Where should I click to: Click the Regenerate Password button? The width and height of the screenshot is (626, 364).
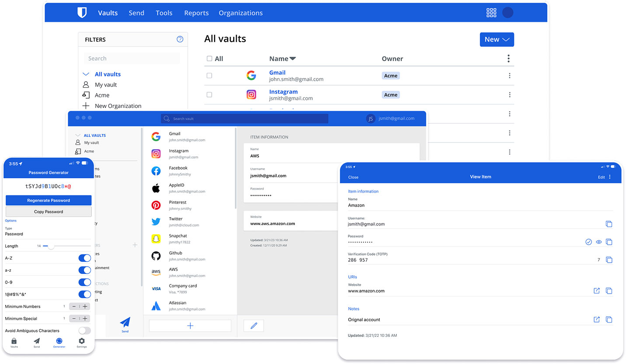tap(49, 200)
